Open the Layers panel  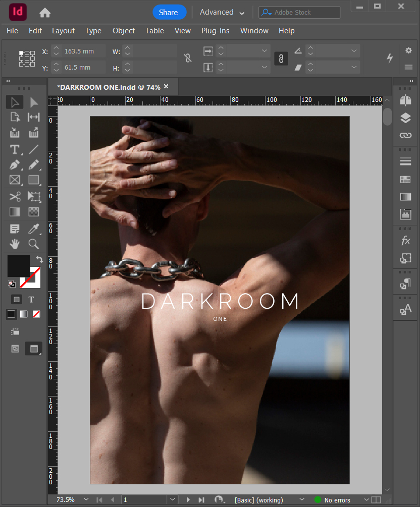click(405, 118)
